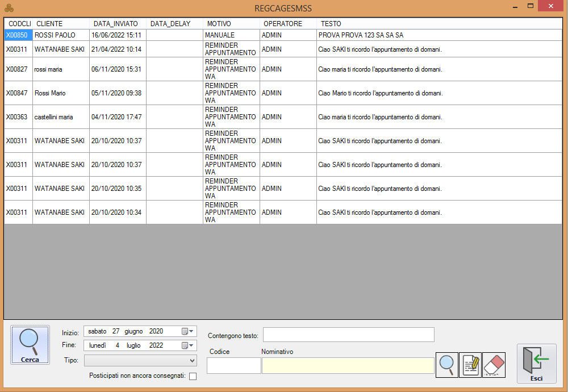Click the customer lookup magnifier icon
This screenshot has height=392, width=568.
tap(447, 365)
